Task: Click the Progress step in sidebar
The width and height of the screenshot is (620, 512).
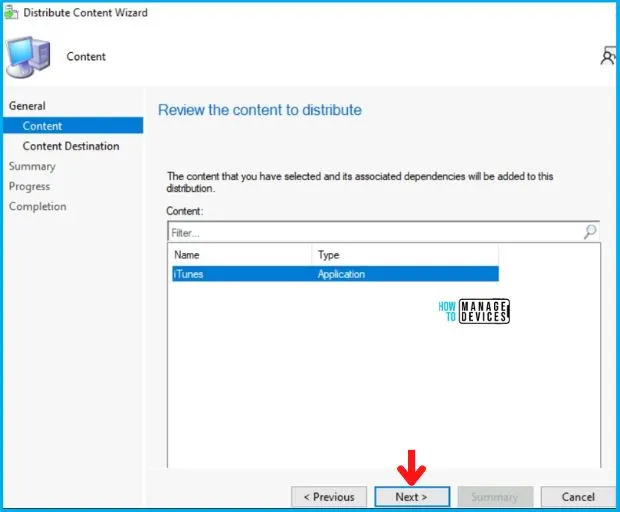Action: (x=29, y=186)
